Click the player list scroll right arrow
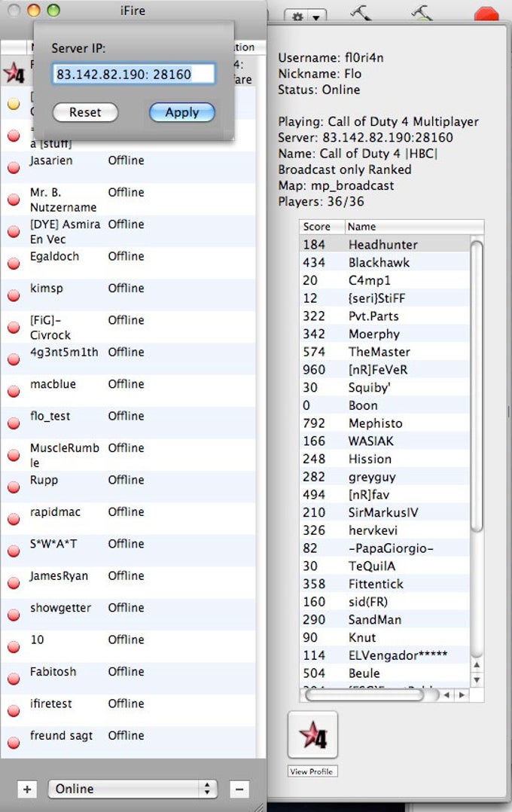The height and width of the screenshot is (812, 512). pyautogui.click(x=462, y=695)
